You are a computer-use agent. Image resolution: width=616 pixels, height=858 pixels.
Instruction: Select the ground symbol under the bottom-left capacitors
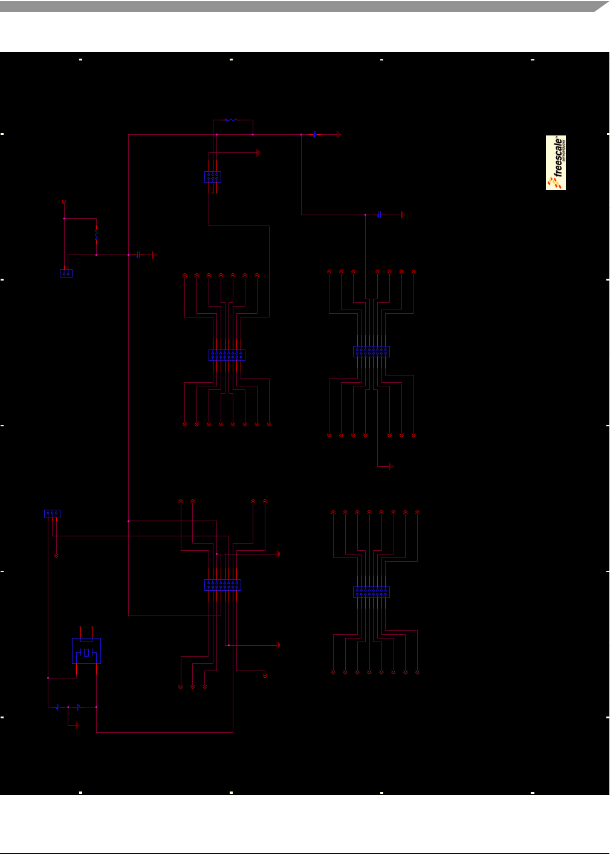coord(78,725)
